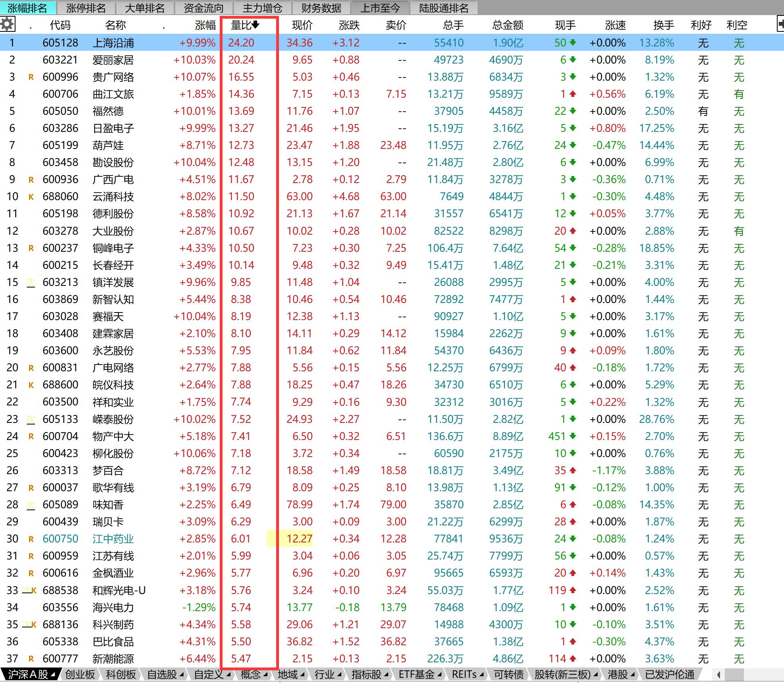Sort by the 总金额 column header
Viewport: 784px width, 683px height.
[x=507, y=25]
